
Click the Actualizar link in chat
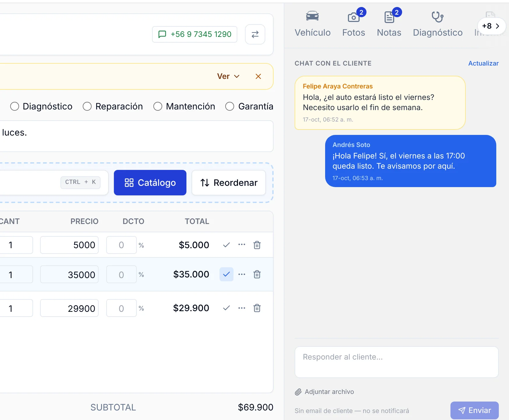pyautogui.click(x=484, y=63)
